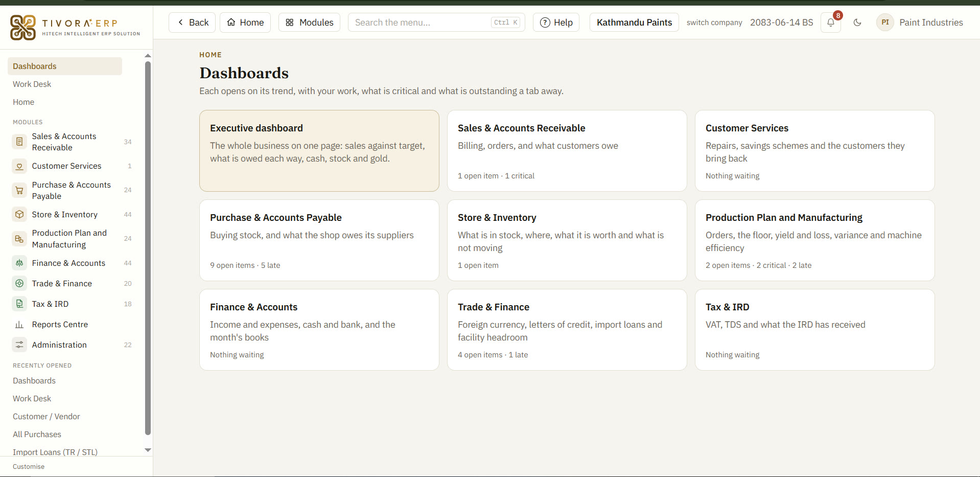Click the switch company link
The width and height of the screenshot is (980, 477).
tap(714, 22)
